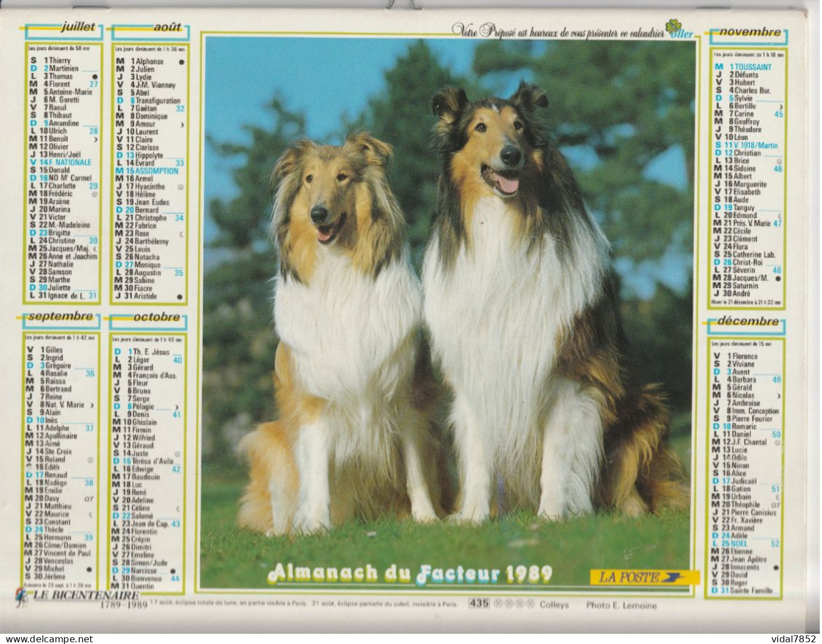Viewport: 822px width, 644px height.
Task: Click the LE BICENTENAIRE logo text
Action: [86, 596]
